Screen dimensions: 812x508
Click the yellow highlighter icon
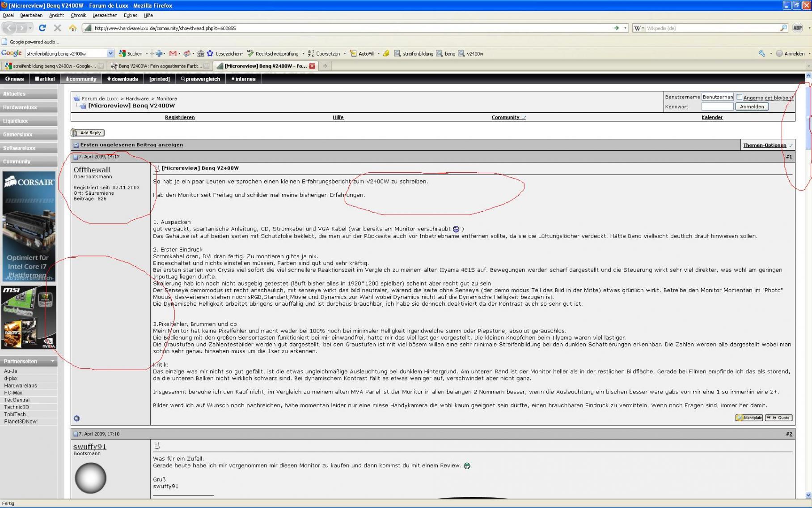point(386,53)
